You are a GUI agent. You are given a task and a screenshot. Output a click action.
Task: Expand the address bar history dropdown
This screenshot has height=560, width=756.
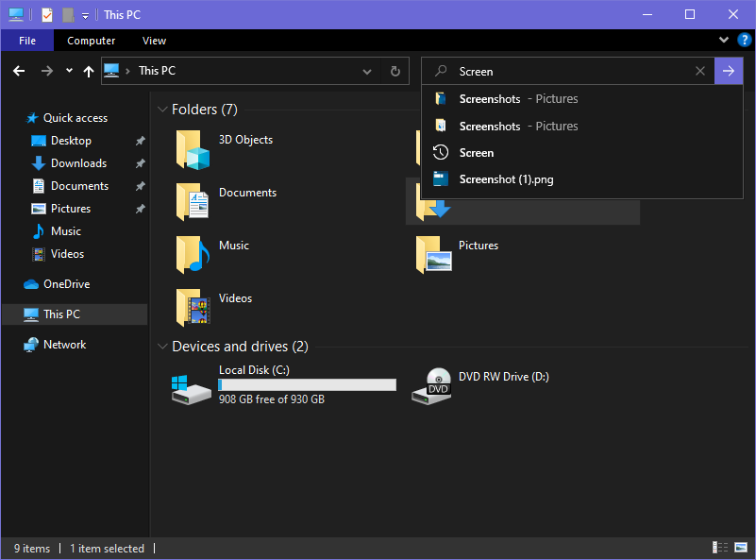click(367, 71)
